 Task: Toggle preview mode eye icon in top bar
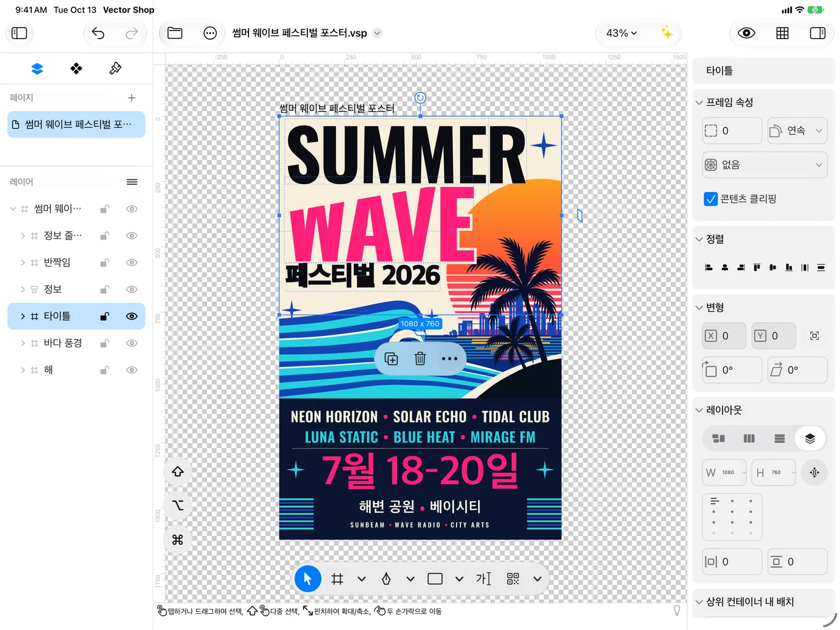tap(746, 33)
